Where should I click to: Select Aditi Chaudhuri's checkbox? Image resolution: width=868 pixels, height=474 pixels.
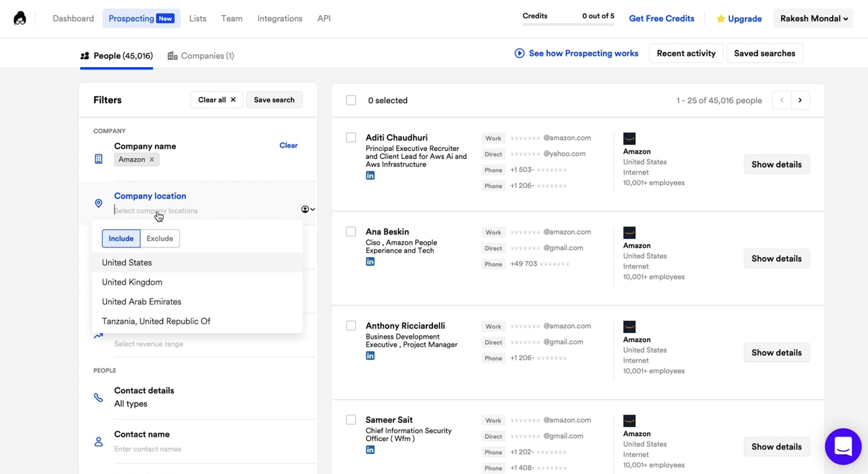coord(351,138)
